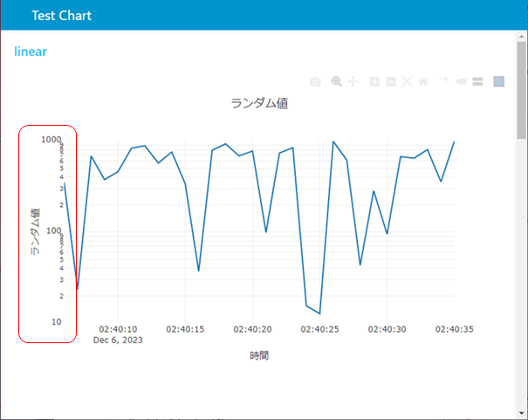
Task: Click the chart title 'ランダム値' at top
Action: point(259,103)
